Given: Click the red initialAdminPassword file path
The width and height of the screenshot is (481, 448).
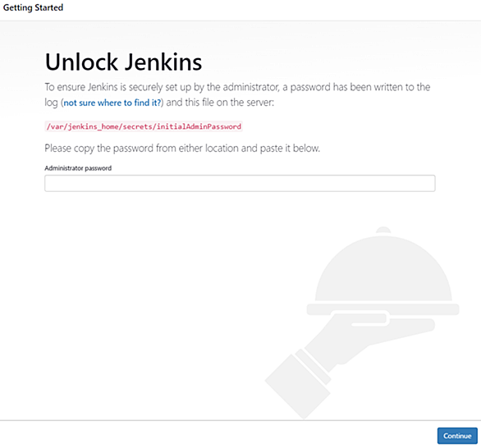Looking at the screenshot, I should (x=144, y=126).
